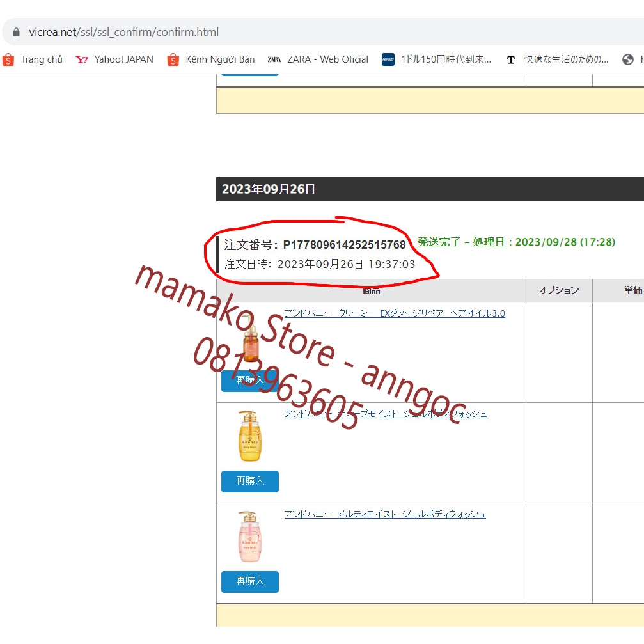Click the オプション column header

(560, 290)
